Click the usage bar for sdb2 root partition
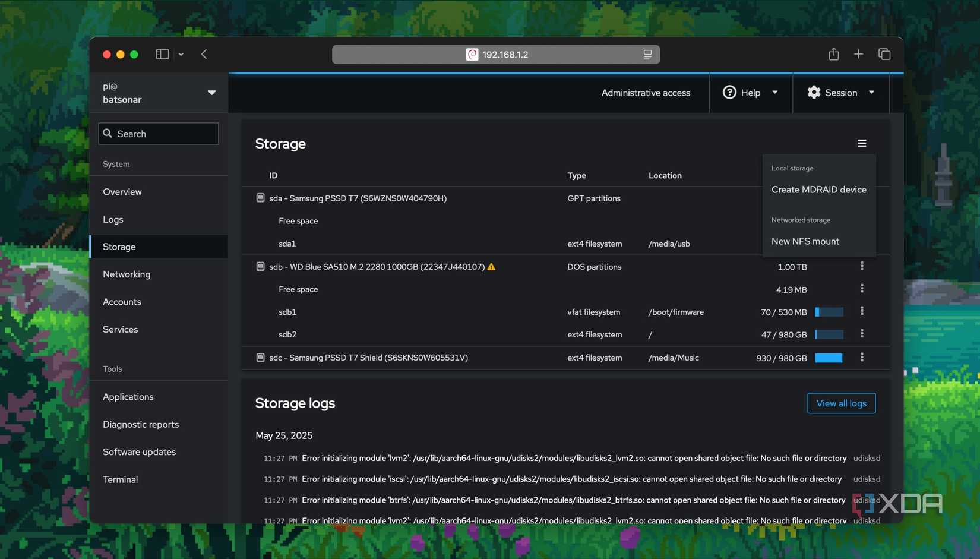This screenshot has height=559, width=980. coord(829,334)
